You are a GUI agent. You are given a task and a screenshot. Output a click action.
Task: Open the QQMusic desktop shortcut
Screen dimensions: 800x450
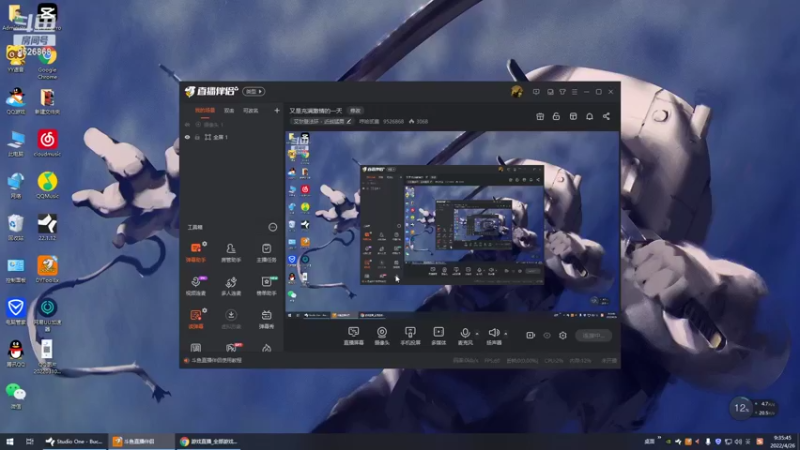click(47, 185)
